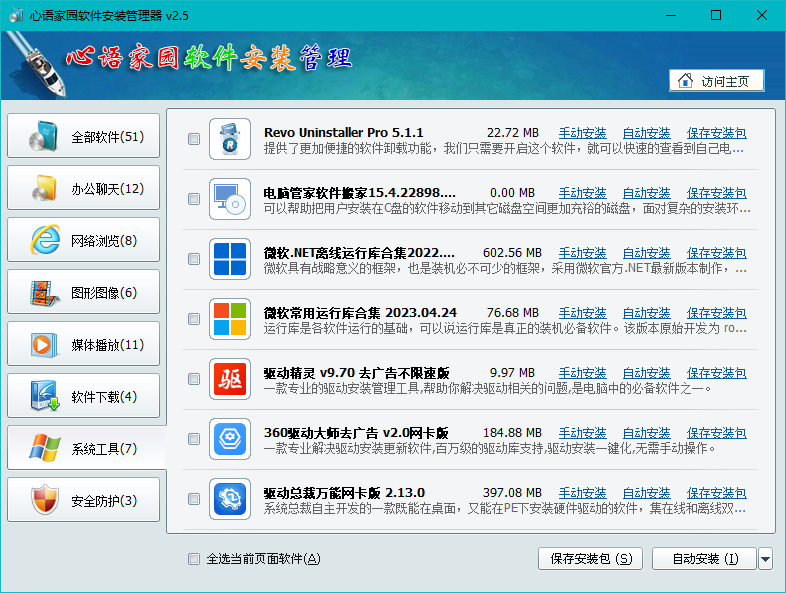
Task: Click the size value 397.08 MB
Action: [512, 493]
